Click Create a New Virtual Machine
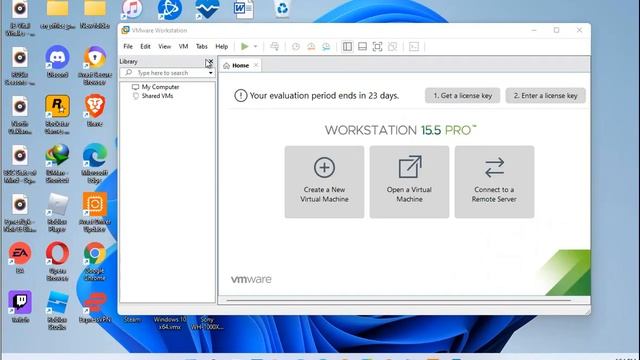This screenshot has height=360, width=640. pyautogui.click(x=324, y=182)
